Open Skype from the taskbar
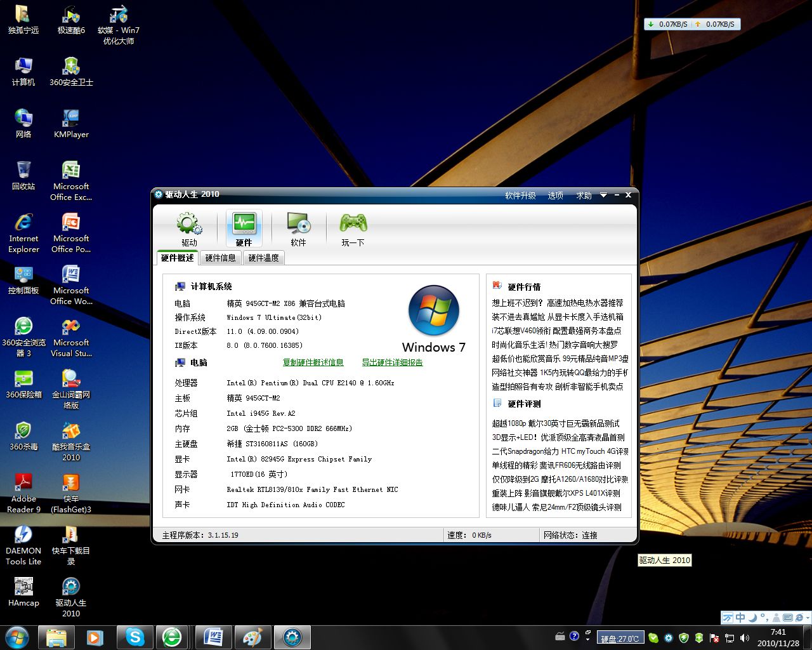The image size is (812, 650). click(x=134, y=637)
